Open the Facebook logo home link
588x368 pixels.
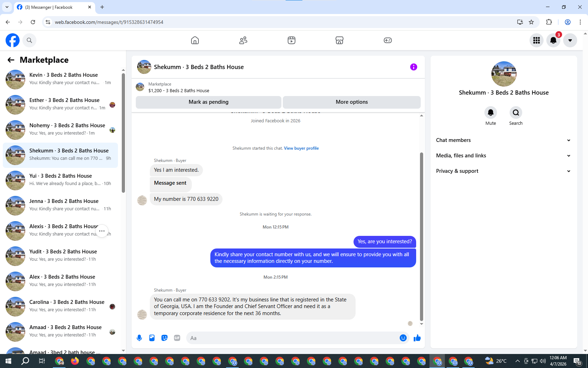point(13,40)
